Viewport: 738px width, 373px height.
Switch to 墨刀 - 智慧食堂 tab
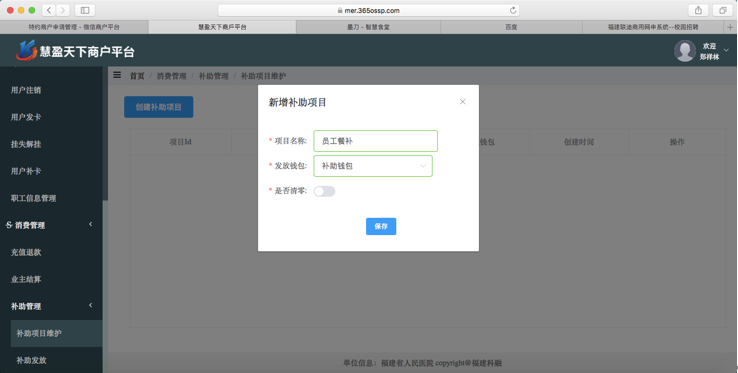coord(368,27)
